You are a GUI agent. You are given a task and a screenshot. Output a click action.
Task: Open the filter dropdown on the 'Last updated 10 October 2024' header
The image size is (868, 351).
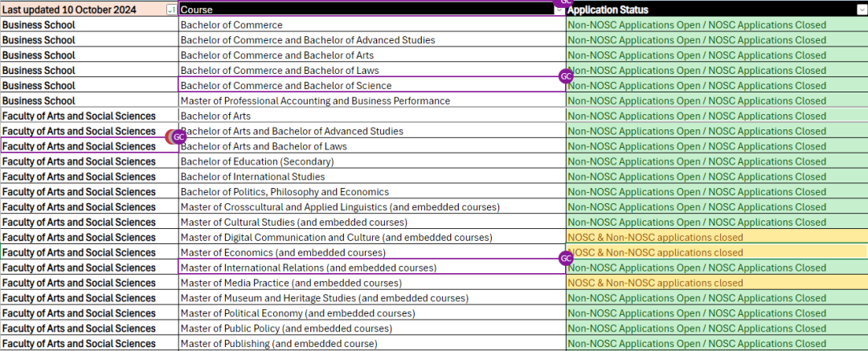[172, 10]
